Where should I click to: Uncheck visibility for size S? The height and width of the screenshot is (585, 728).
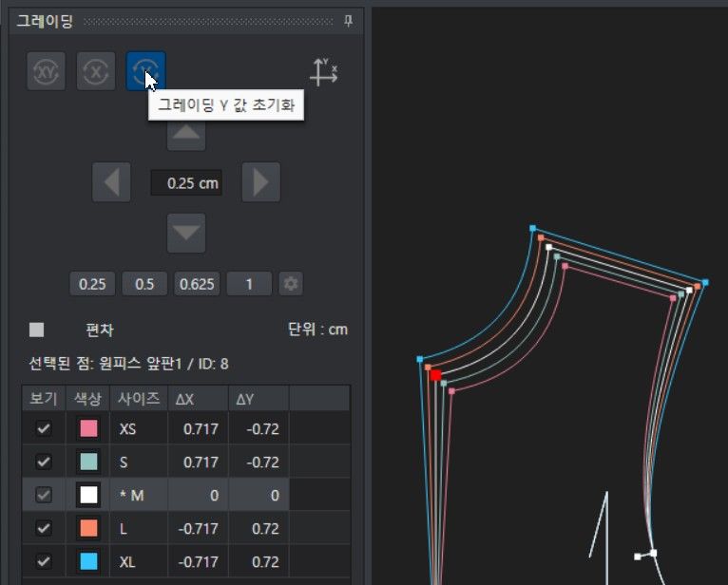[44, 462]
